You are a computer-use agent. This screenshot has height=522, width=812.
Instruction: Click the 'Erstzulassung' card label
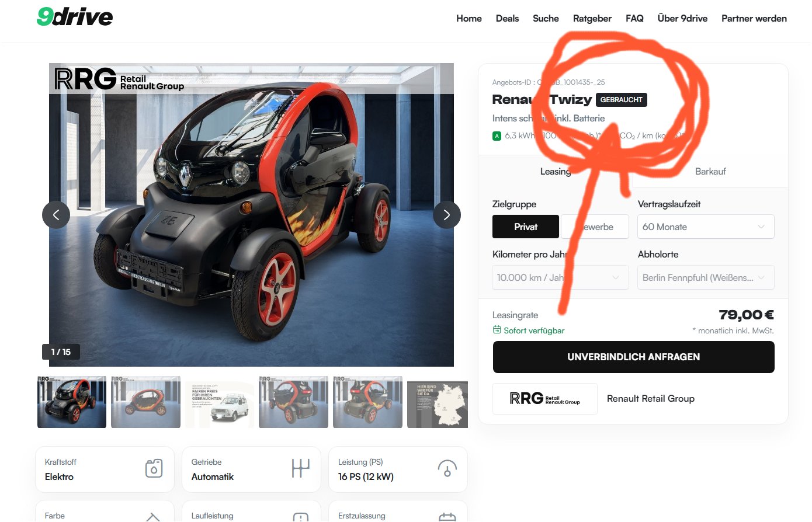point(362,516)
